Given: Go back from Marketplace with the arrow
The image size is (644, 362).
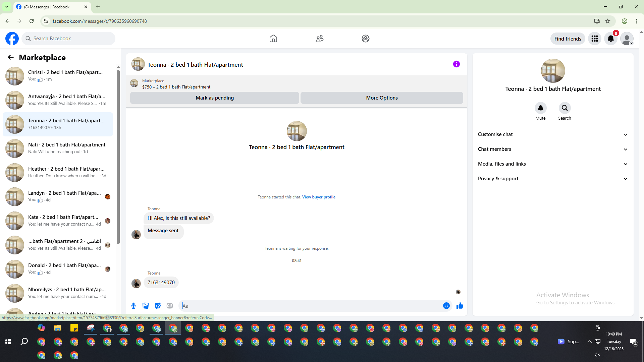Looking at the screenshot, I should (11, 57).
